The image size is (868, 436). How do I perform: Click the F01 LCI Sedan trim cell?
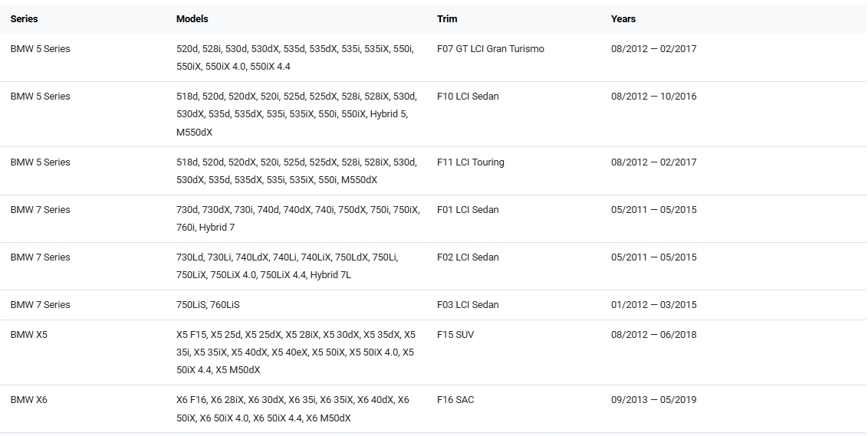point(468,210)
